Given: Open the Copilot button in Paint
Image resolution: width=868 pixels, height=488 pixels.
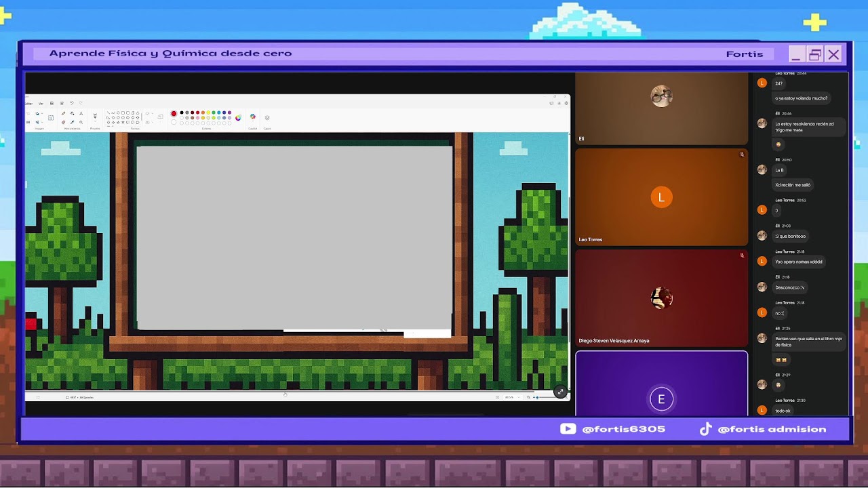Looking at the screenshot, I should [x=253, y=117].
